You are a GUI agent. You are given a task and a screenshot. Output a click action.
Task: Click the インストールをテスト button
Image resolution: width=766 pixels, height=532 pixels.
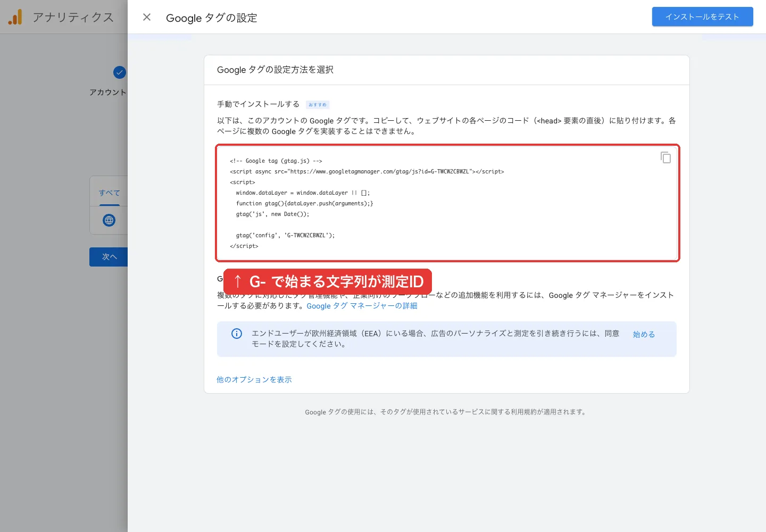tap(702, 16)
